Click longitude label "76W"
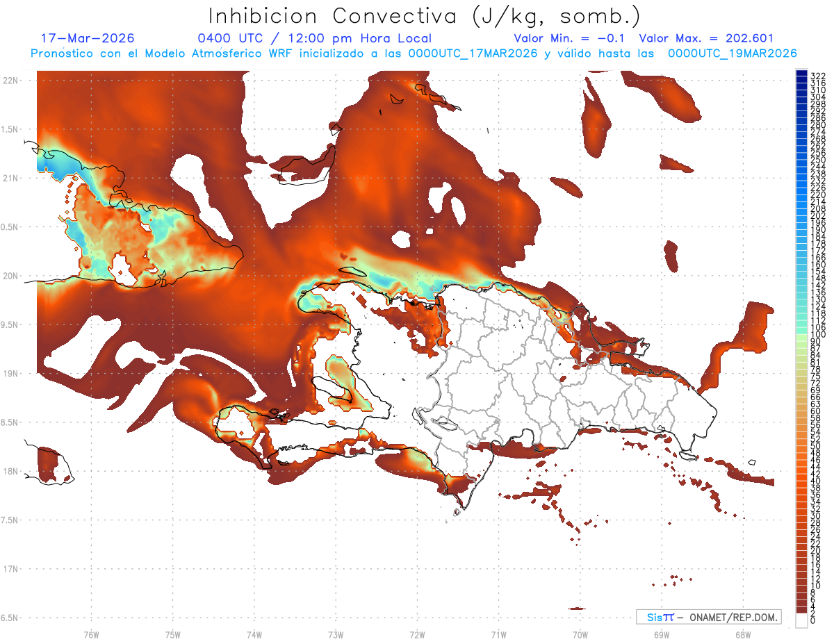The width and height of the screenshot is (834, 644). (91, 634)
